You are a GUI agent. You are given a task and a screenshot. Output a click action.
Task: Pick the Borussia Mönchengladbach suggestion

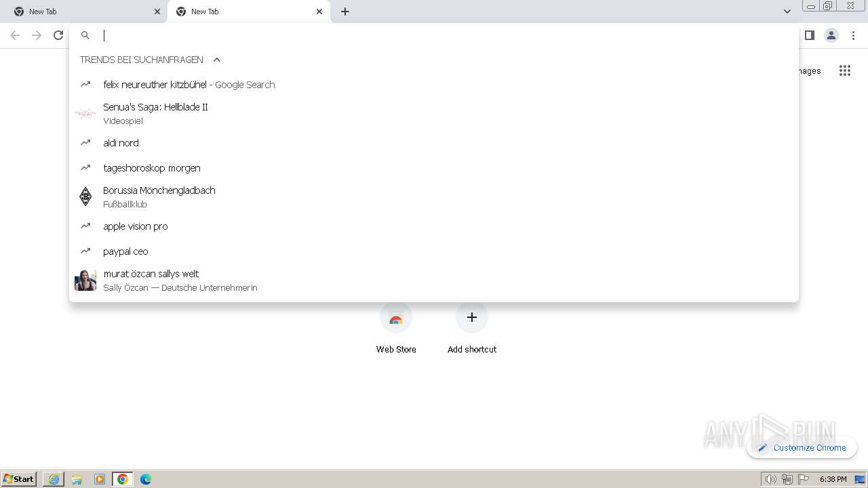434,197
